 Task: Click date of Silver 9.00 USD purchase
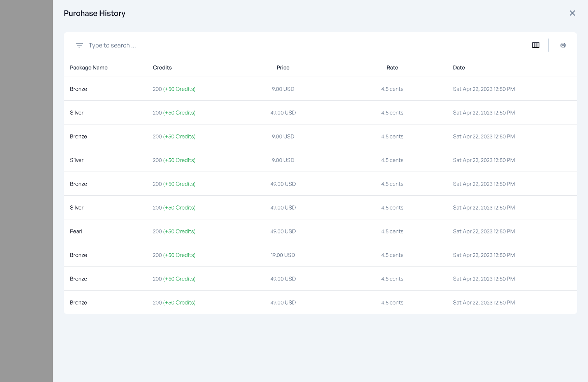click(x=484, y=160)
